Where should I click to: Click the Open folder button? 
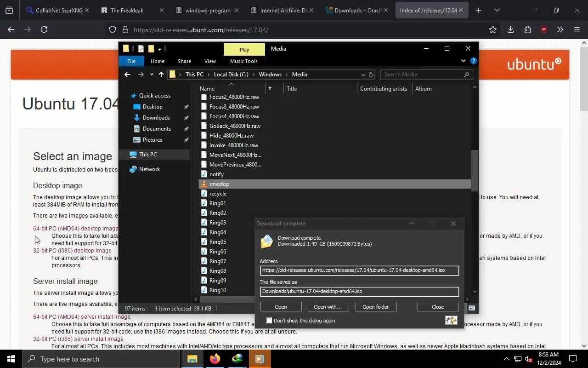point(375,307)
